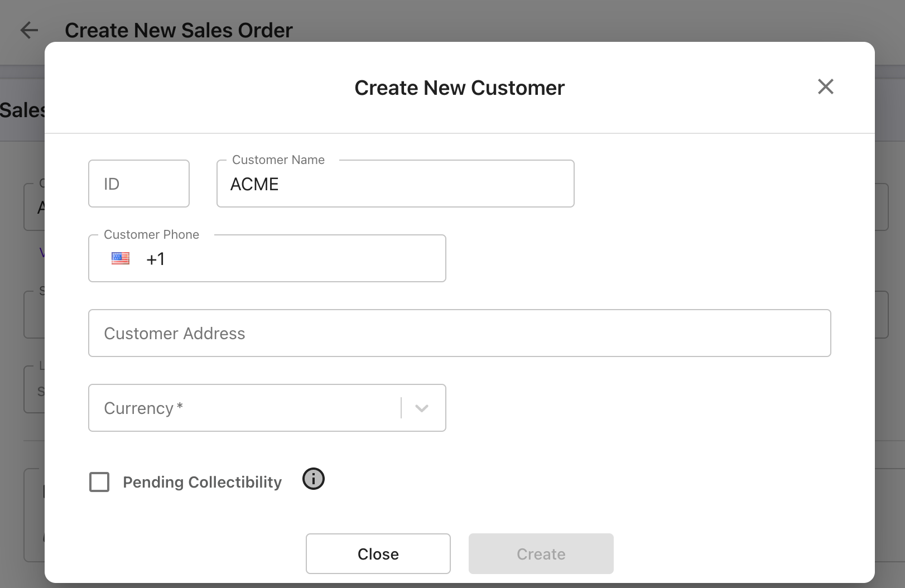
Task: Click into the ID field
Action: [139, 184]
